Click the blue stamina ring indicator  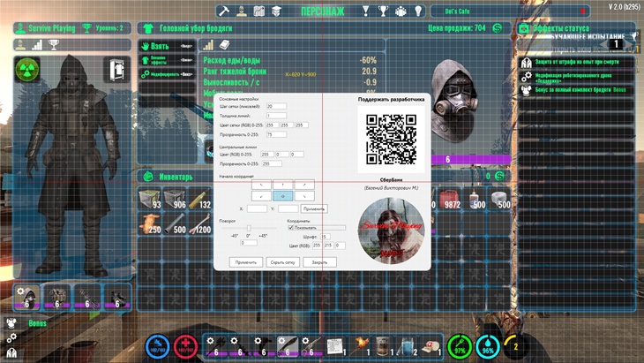click(x=158, y=346)
